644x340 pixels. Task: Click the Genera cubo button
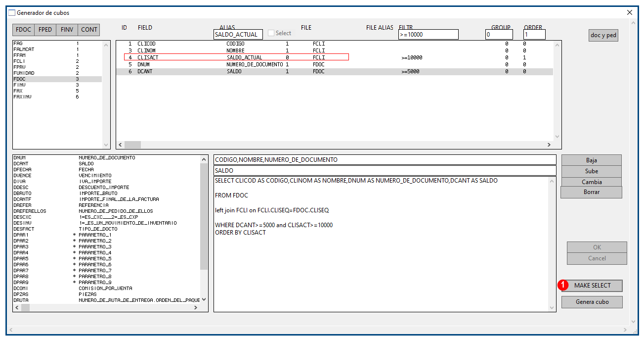[x=592, y=302]
